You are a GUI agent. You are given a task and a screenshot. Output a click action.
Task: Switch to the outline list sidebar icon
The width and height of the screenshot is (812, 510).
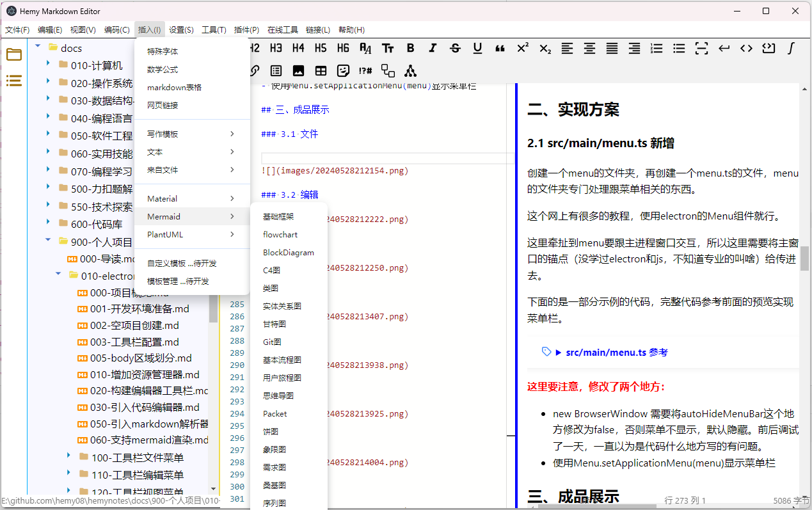14,81
